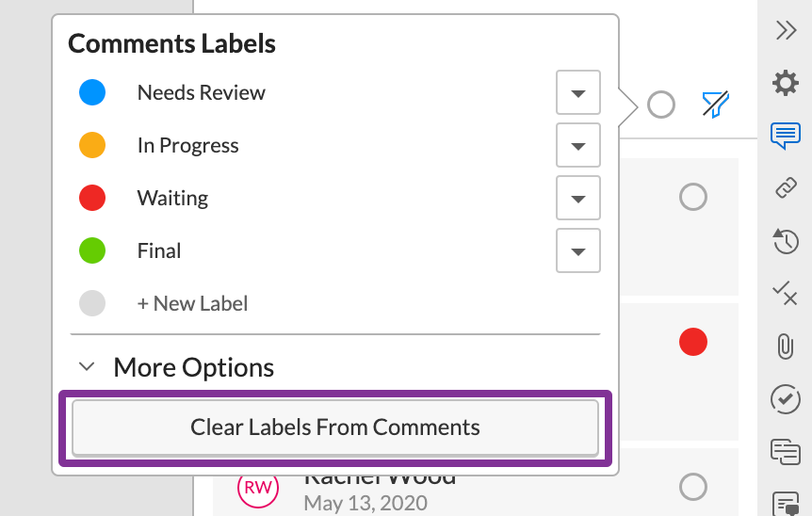Toggle the label circle of first comment
This screenshot has width=812, height=516.
(693, 197)
